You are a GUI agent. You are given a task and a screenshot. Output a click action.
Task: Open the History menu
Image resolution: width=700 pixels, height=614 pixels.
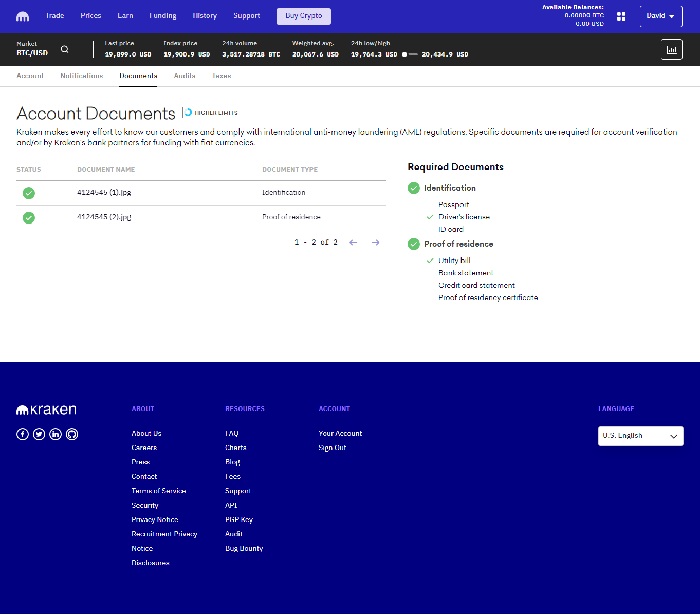click(205, 16)
